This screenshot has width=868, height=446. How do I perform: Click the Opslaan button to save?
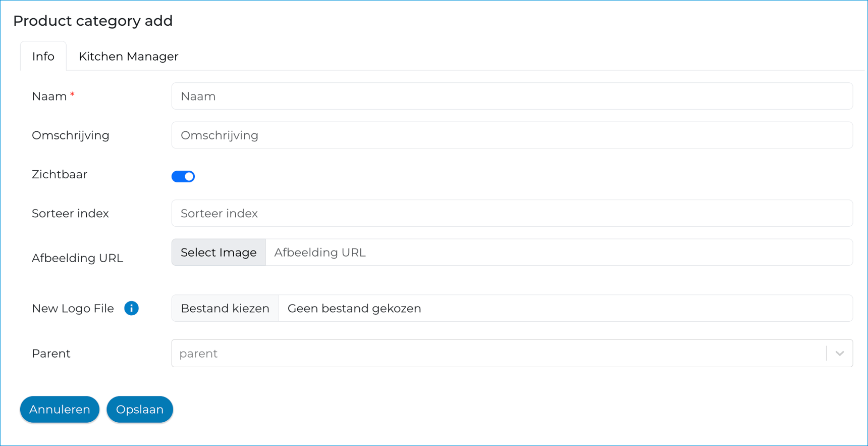(139, 409)
